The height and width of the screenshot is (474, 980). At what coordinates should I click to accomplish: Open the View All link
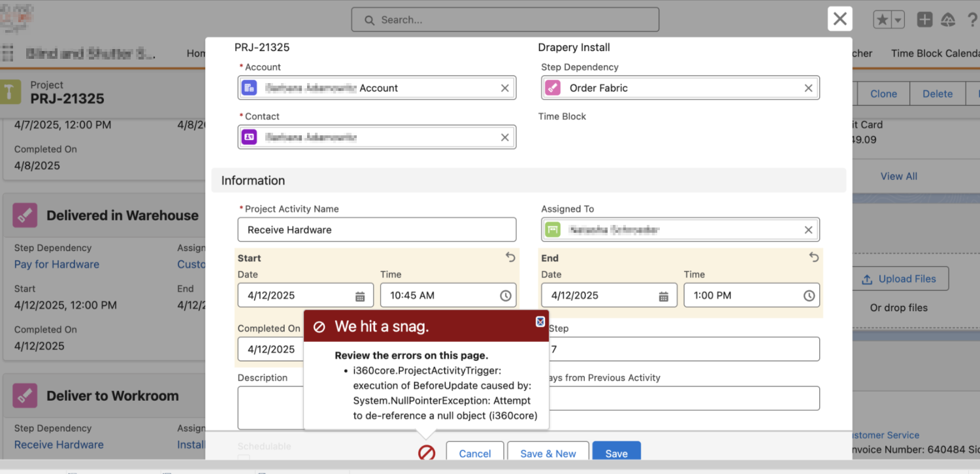tap(899, 176)
